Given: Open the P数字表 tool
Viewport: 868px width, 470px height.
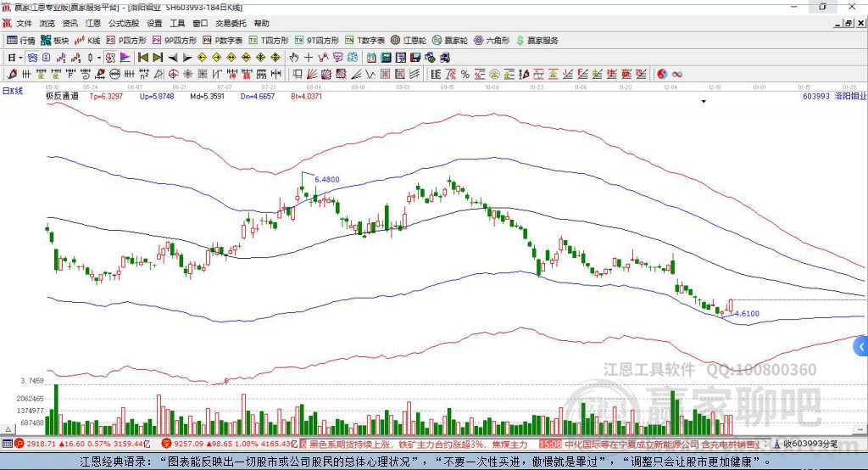Looking at the screenshot, I should pos(223,41).
